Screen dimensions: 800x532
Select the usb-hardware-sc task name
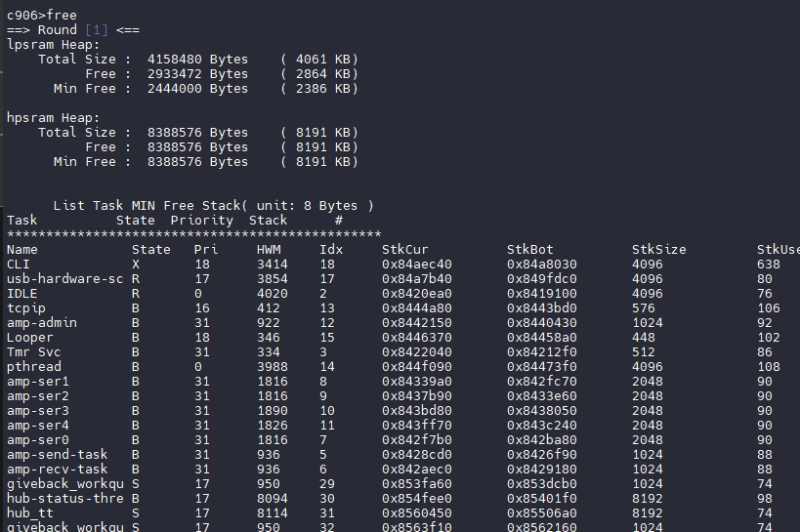64,279
